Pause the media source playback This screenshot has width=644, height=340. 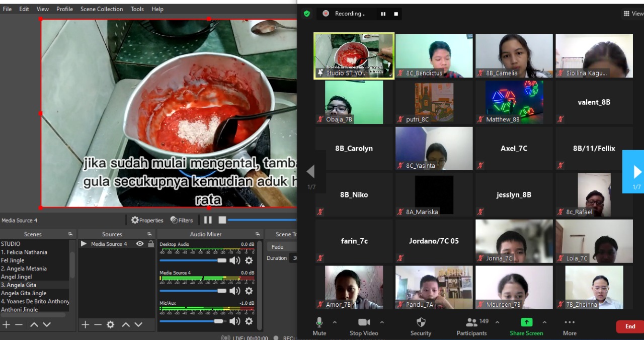point(208,220)
